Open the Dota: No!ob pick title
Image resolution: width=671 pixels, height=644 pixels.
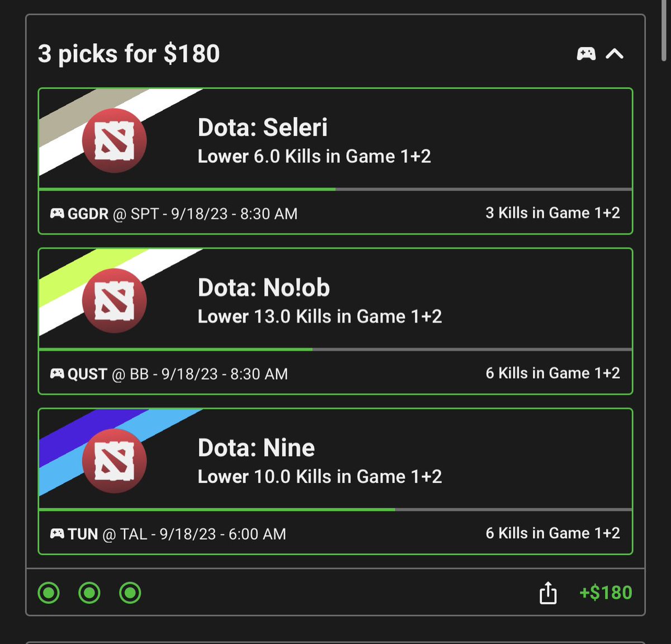click(264, 288)
